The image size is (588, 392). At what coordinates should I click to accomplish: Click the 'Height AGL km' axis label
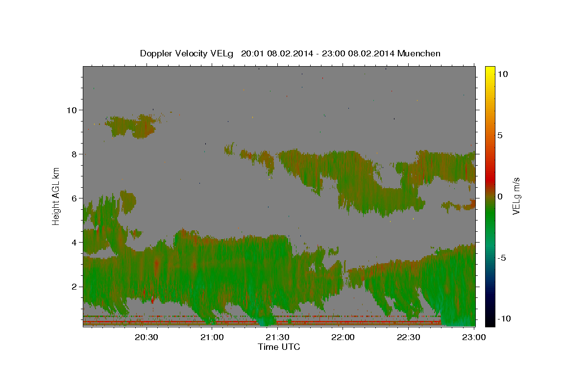point(56,196)
